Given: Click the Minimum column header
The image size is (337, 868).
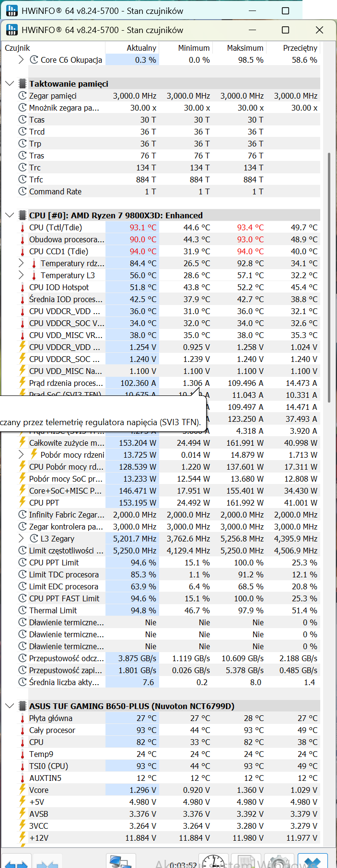Looking at the screenshot, I should (x=186, y=48).
